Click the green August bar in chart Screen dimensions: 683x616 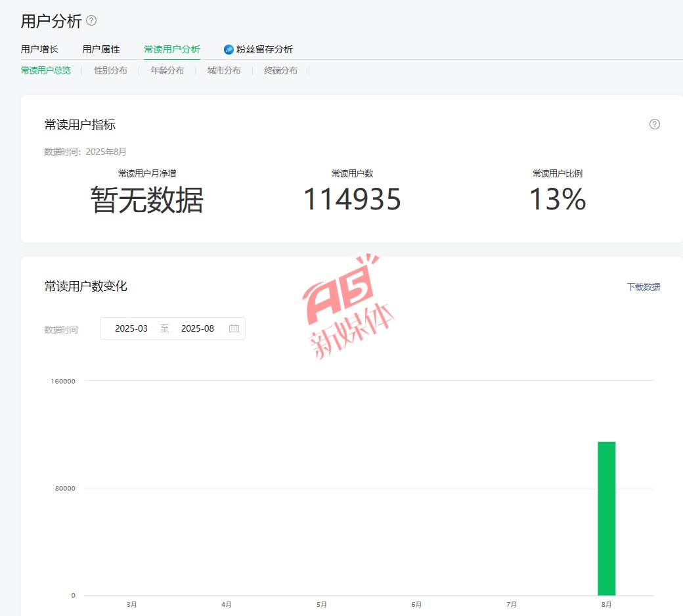coord(606,519)
